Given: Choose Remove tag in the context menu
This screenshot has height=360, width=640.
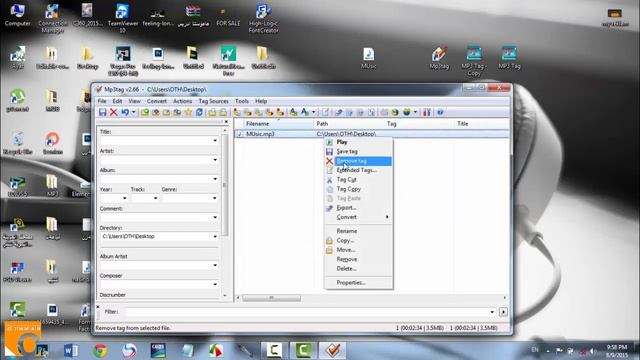Looking at the screenshot, I should tap(358, 161).
